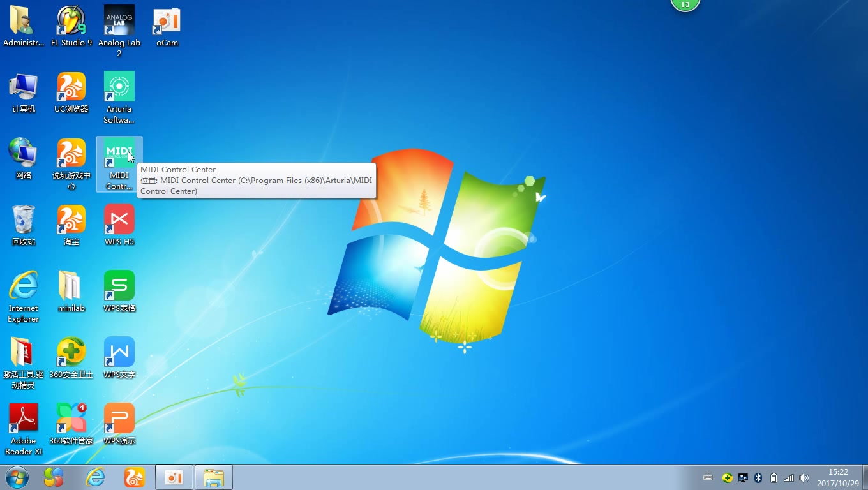Click the keyboard icon in system tray

point(708,477)
